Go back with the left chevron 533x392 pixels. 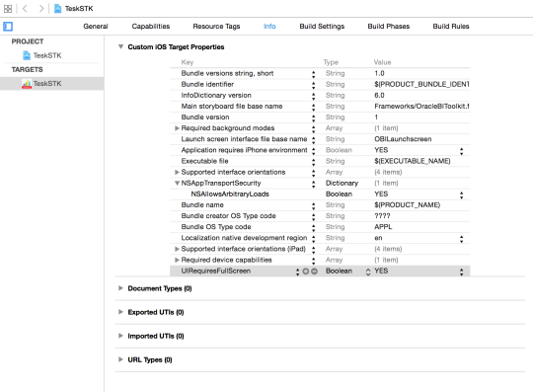point(25,9)
